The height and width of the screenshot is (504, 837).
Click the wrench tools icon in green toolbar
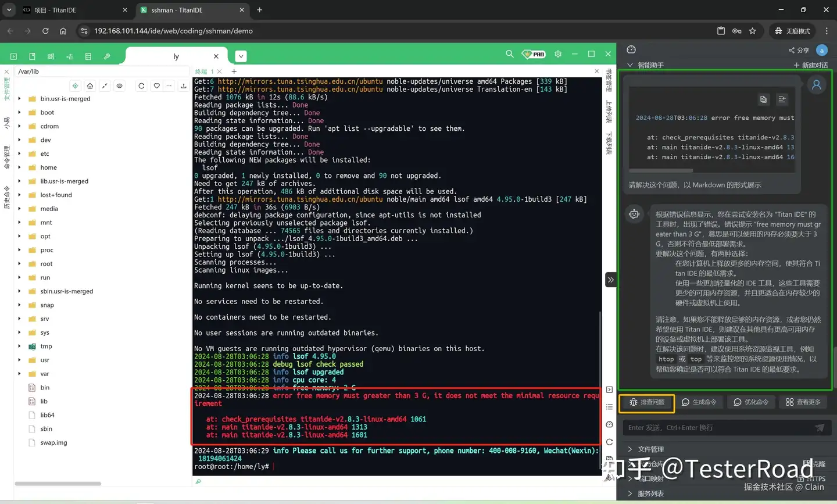point(107,56)
